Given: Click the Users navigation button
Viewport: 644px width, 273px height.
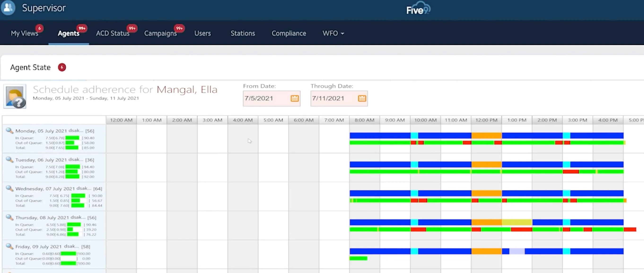Looking at the screenshot, I should (x=202, y=33).
